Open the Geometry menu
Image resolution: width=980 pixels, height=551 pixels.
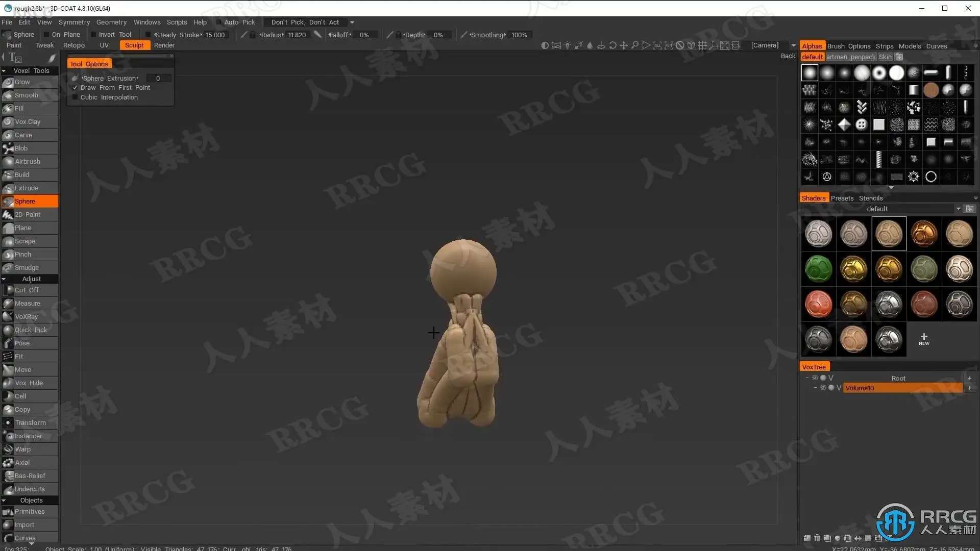[111, 22]
